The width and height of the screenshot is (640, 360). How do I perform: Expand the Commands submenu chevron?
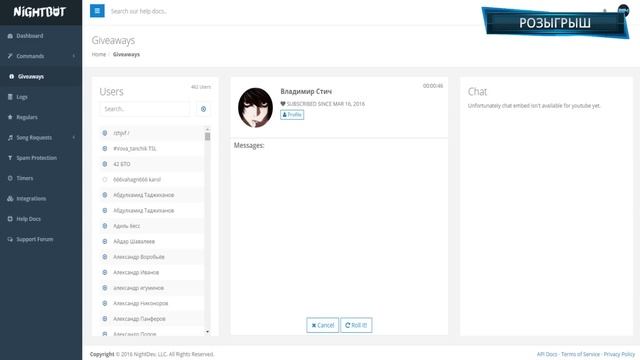click(74, 56)
